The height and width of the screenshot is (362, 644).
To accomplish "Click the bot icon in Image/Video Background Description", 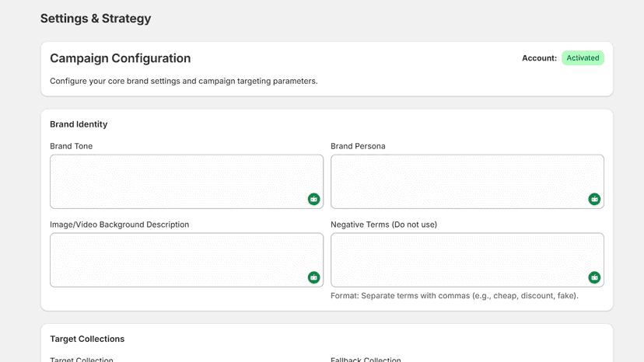I will coord(313,277).
